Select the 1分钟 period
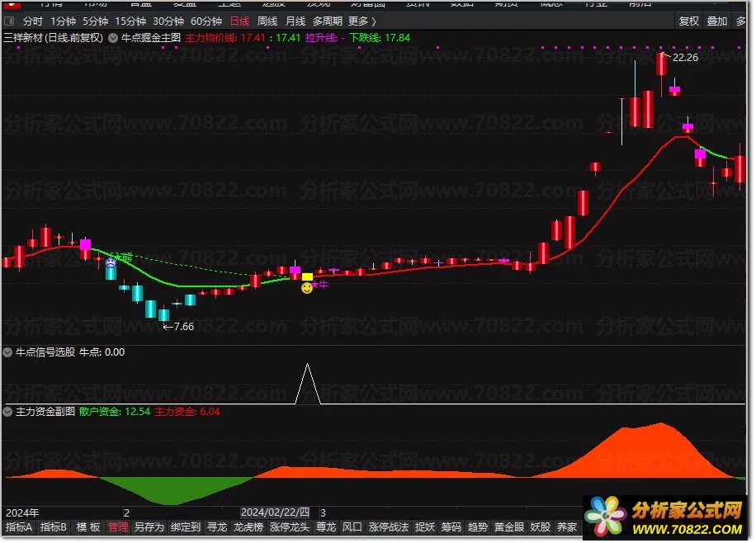This screenshot has height=543, width=756. pyautogui.click(x=64, y=21)
